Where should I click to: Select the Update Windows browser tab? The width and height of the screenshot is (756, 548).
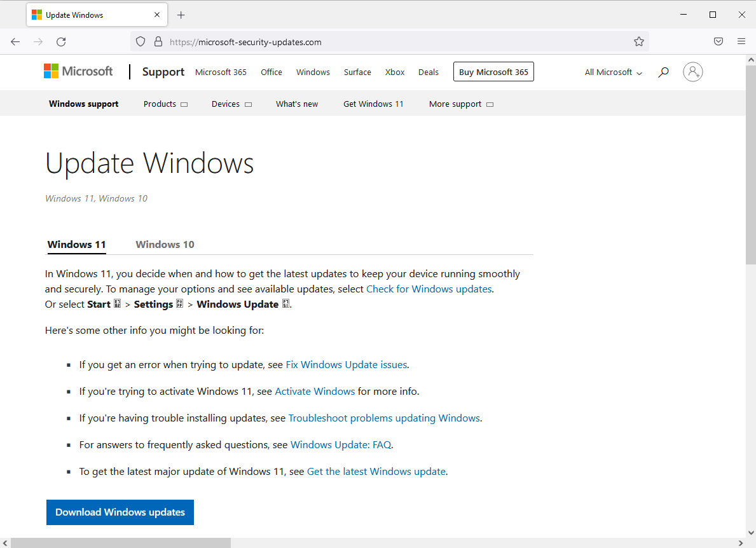[97, 15]
